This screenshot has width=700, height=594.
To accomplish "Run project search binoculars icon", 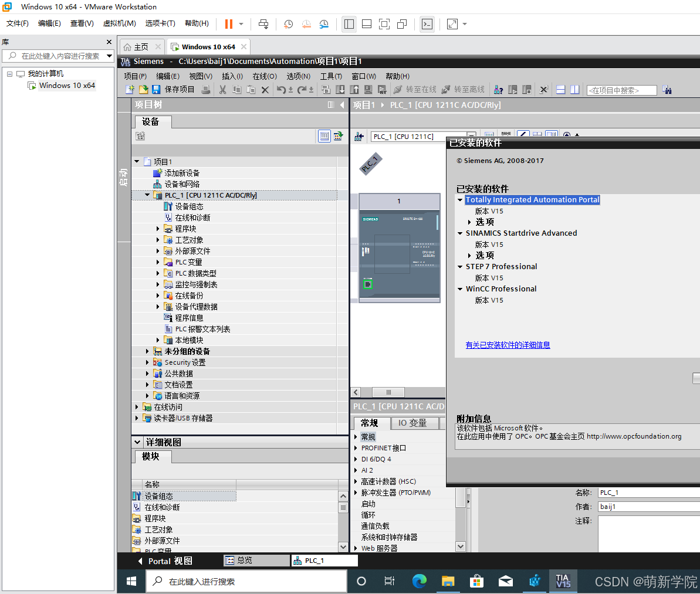I will pyautogui.click(x=667, y=90).
